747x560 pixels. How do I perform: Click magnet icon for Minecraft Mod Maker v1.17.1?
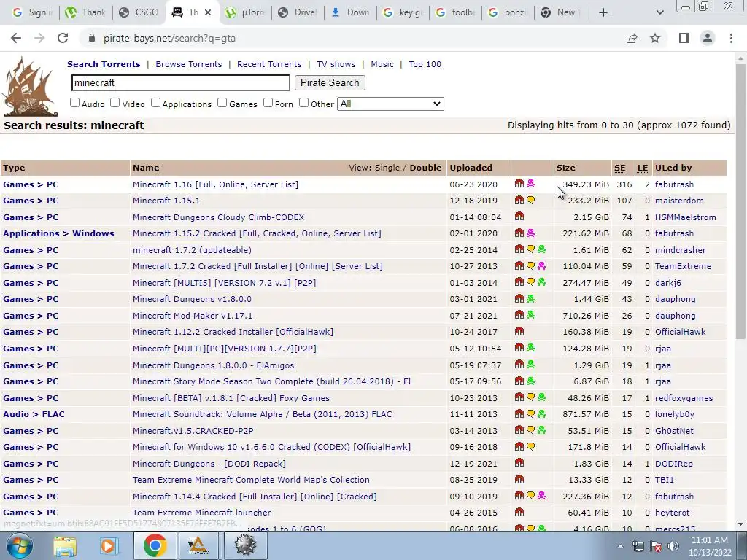coord(519,315)
